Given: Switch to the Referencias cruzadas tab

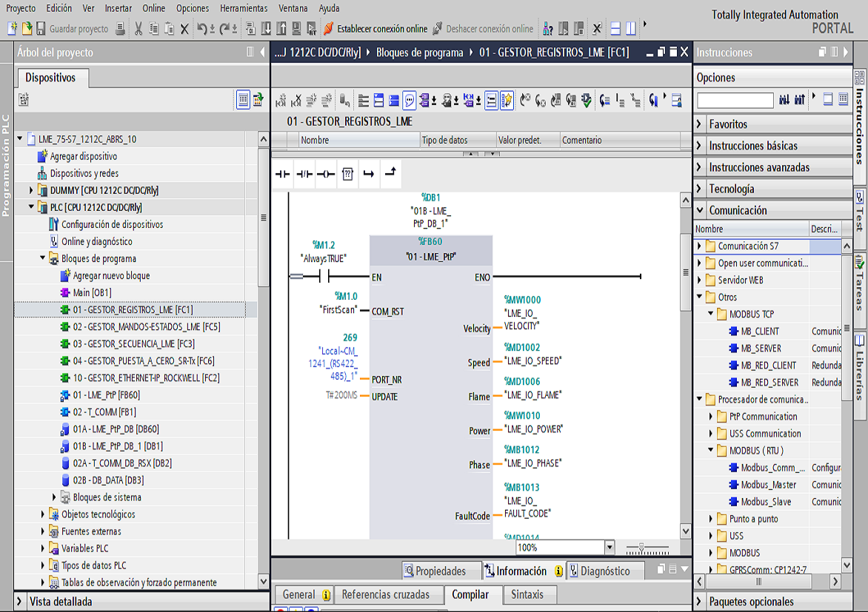Looking at the screenshot, I should [385, 594].
